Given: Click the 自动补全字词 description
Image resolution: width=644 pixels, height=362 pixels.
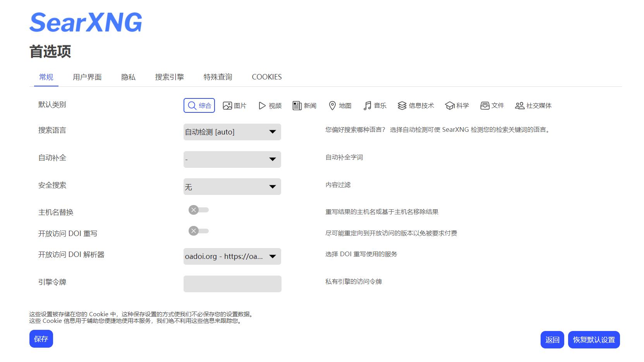Looking at the screenshot, I should pyautogui.click(x=344, y=157).
